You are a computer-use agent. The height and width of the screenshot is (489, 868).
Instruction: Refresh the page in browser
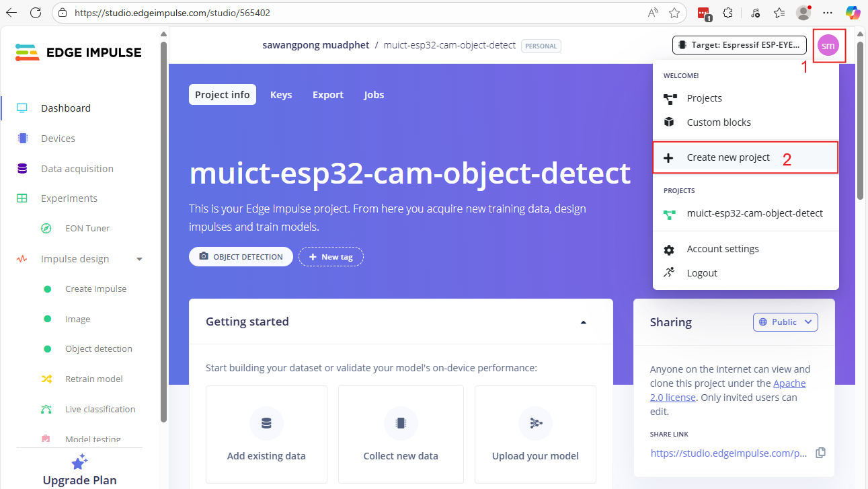[36, 13]
